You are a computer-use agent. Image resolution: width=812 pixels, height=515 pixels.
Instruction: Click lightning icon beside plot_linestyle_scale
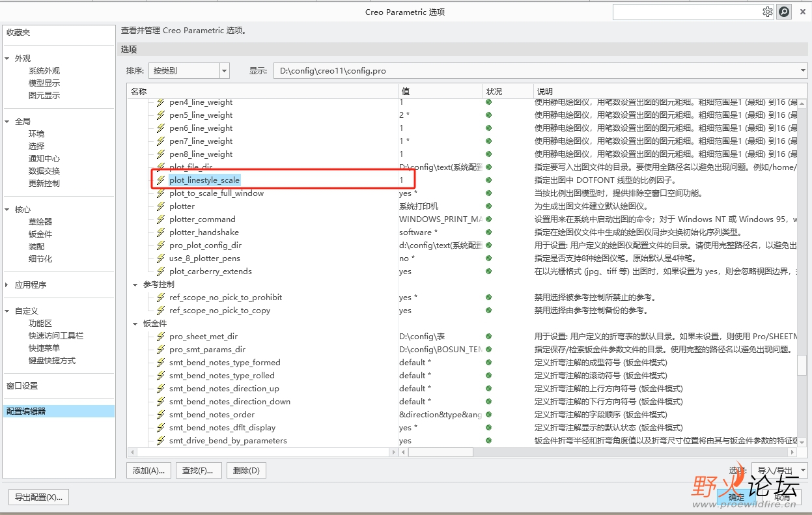pos(161,180)
